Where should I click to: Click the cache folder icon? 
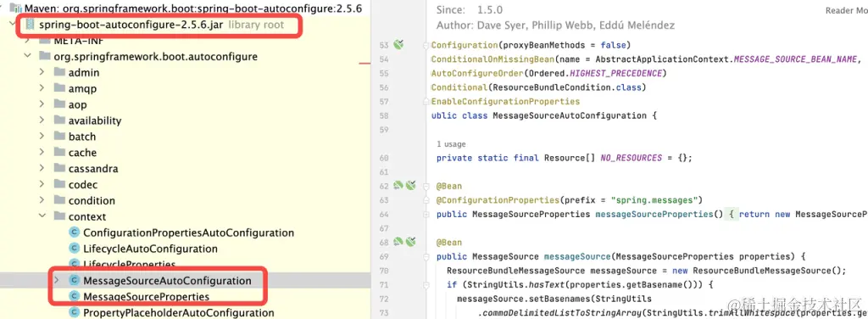[59, 153]
